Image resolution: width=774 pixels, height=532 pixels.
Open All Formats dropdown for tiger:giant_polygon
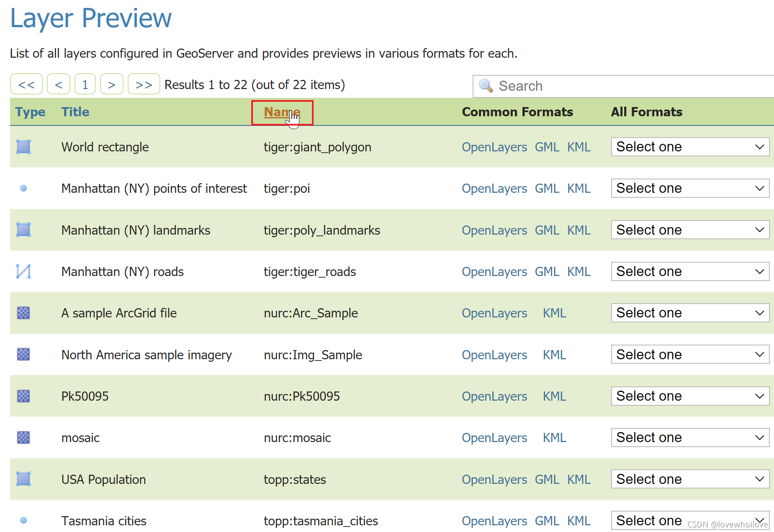690,147
